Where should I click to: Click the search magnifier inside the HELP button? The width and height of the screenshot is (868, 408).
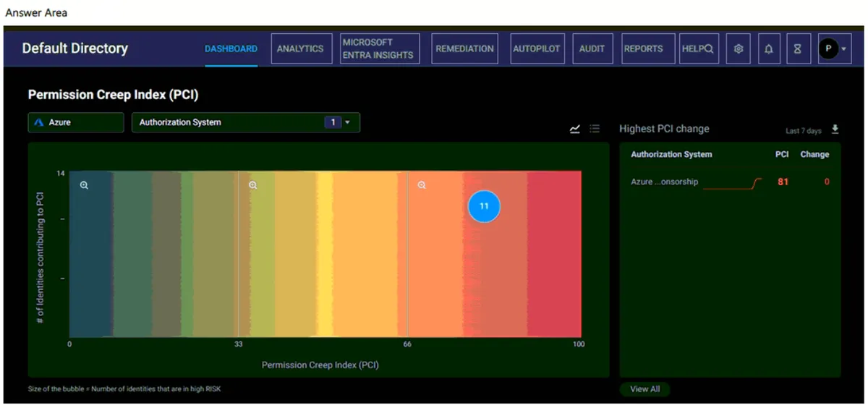point(709,49)
